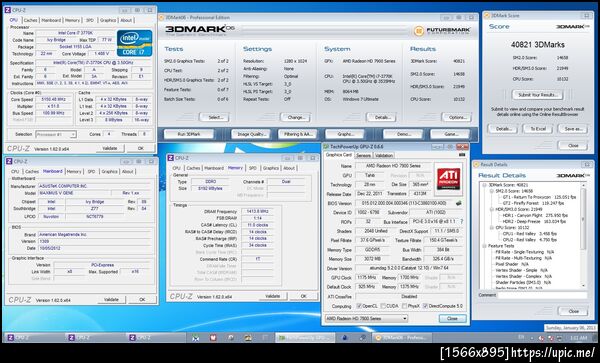Image resolution: width=600 pixels, height=363 pixels.
Task: Toggle the OpenCL checkbox in GPU-Z
Action: point(359,306)
